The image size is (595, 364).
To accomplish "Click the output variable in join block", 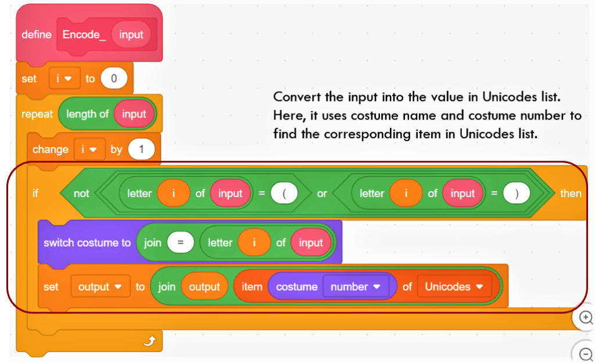I will (x=205, y=287).
